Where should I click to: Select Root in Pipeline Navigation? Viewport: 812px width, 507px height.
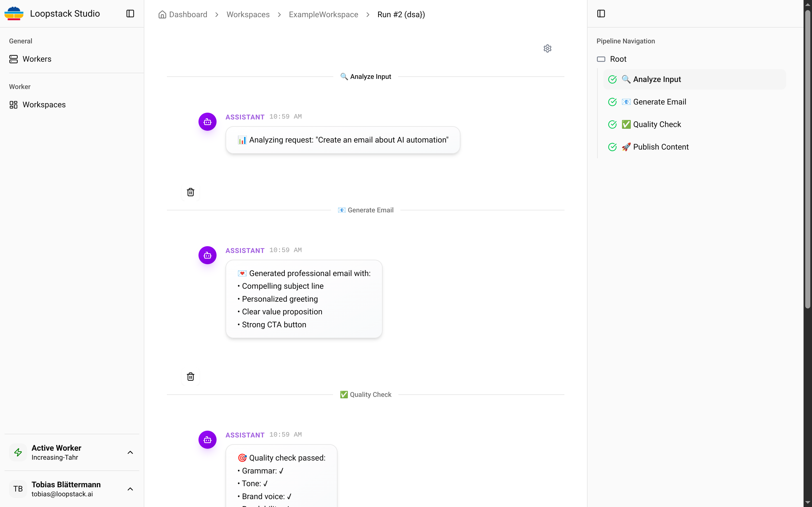pos(618,59)
